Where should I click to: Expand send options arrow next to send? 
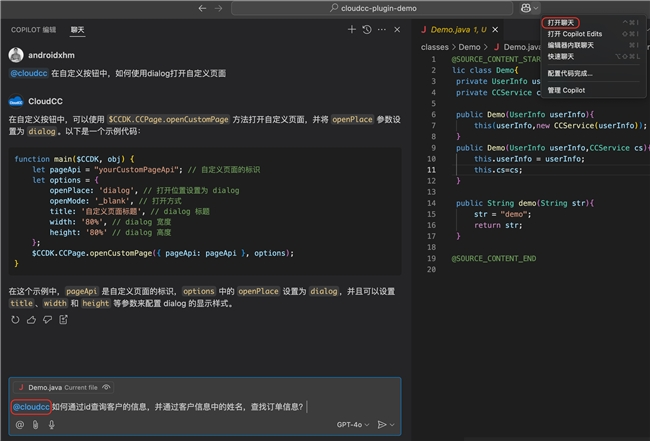(393, 425)
